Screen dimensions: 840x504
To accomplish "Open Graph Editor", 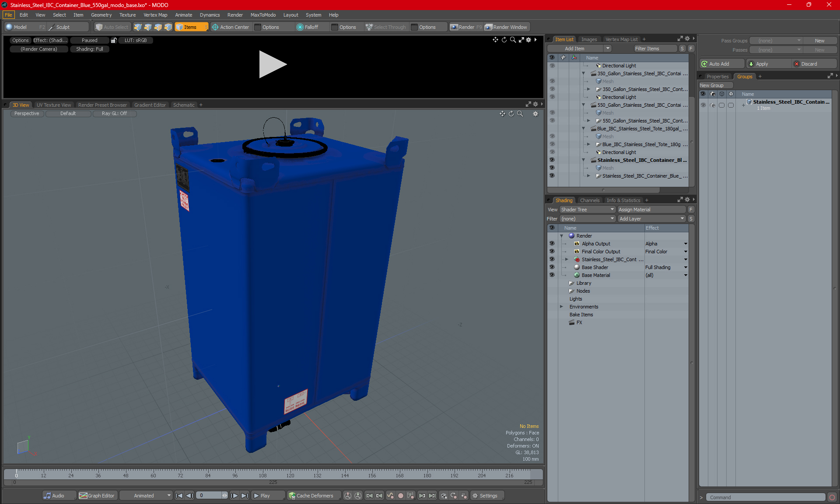I will pos(97,496).
